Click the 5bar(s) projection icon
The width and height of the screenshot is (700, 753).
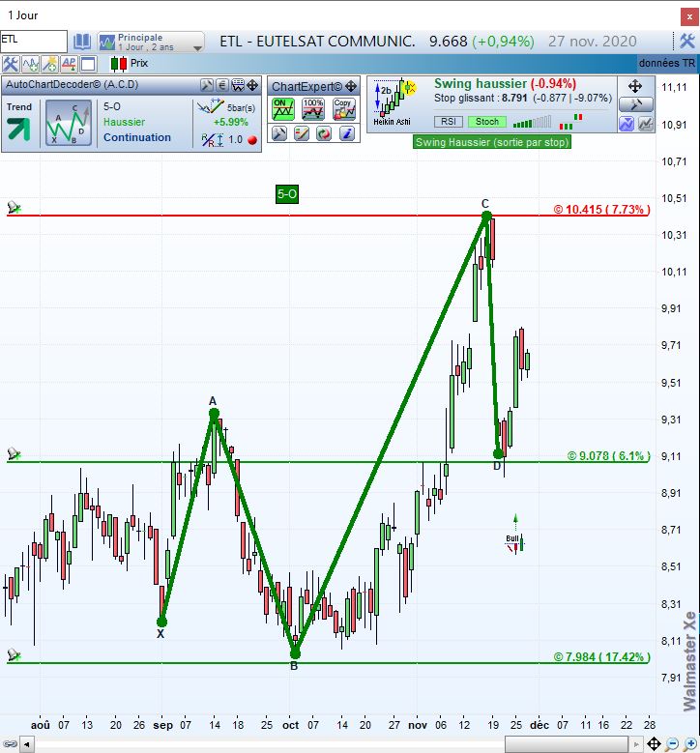click(211, 106)
